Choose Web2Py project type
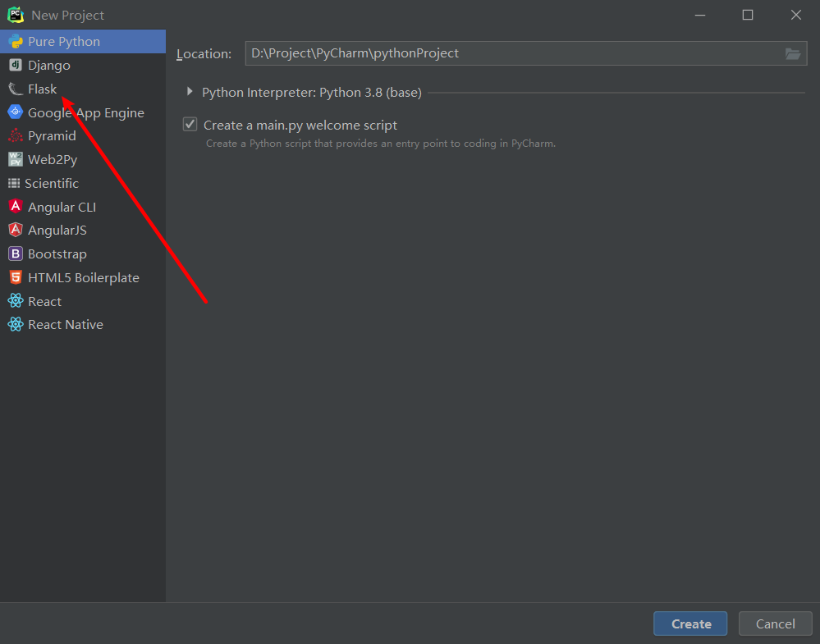 click(x=83, y=159)
